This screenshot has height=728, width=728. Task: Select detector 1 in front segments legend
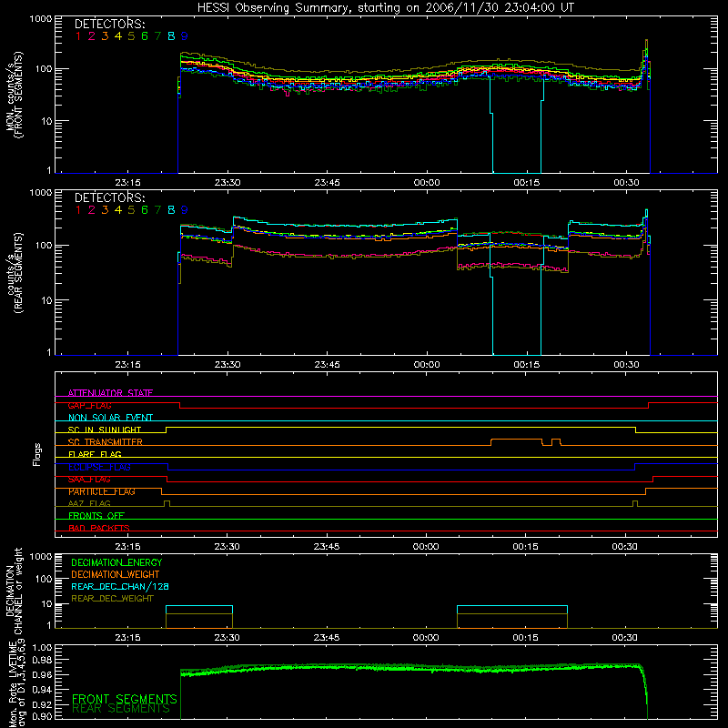tap(78, 36)
